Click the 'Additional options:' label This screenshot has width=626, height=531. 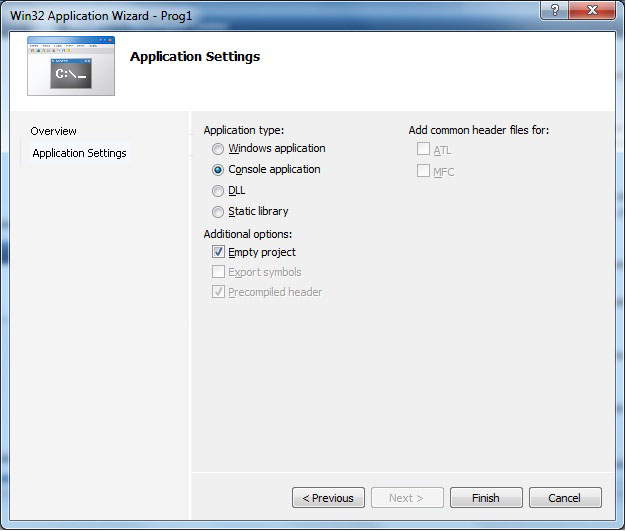248,234
